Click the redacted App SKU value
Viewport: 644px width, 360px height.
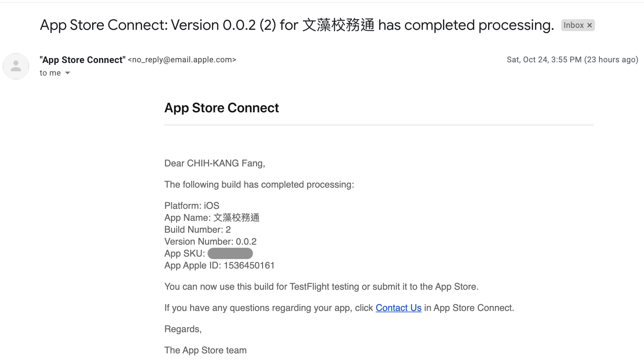click(x=230, y=254)
